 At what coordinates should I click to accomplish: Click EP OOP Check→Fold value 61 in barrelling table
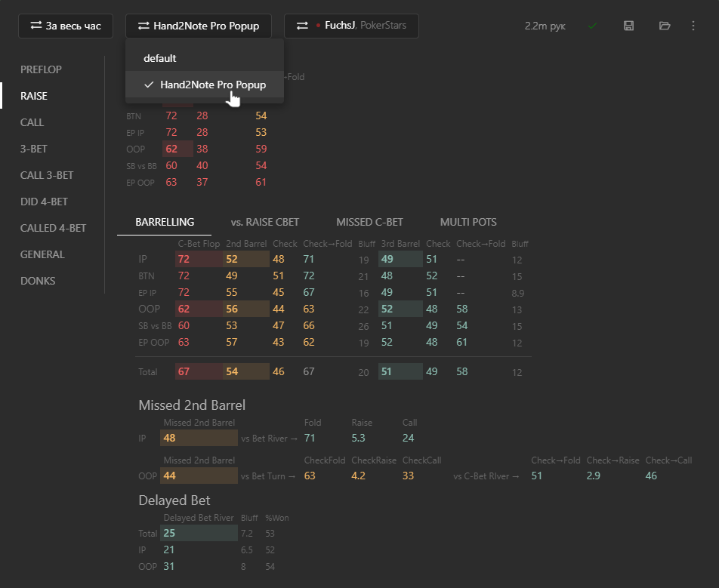click(x=461, y=343)
